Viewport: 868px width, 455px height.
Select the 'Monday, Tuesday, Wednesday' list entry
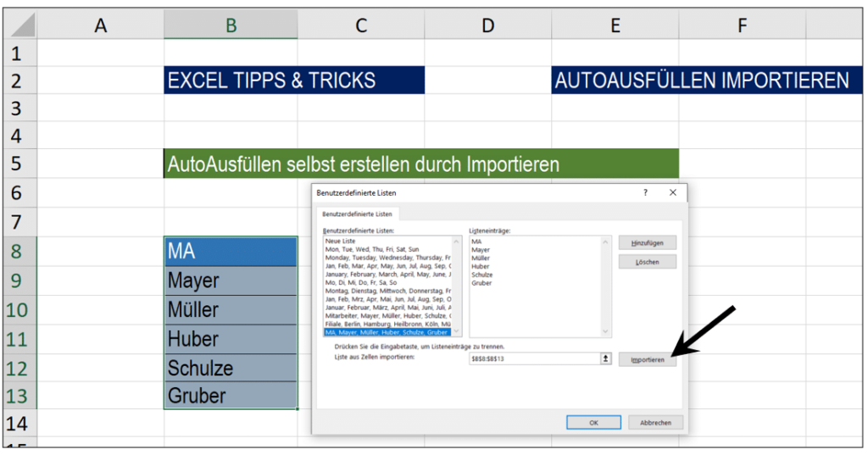click(388, 258)
